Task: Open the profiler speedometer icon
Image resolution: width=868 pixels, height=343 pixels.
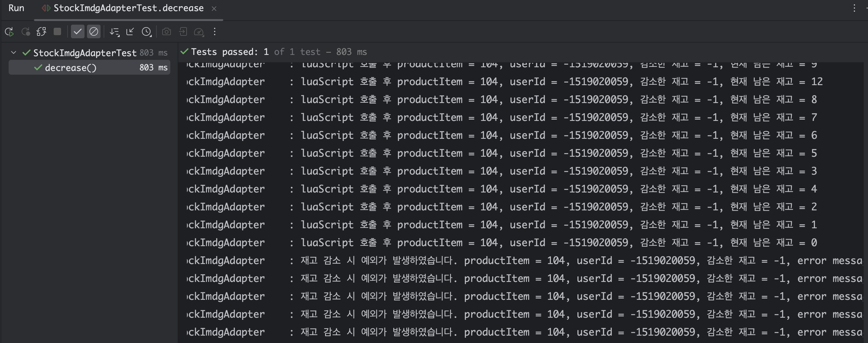Action: [x=199, y=32]
